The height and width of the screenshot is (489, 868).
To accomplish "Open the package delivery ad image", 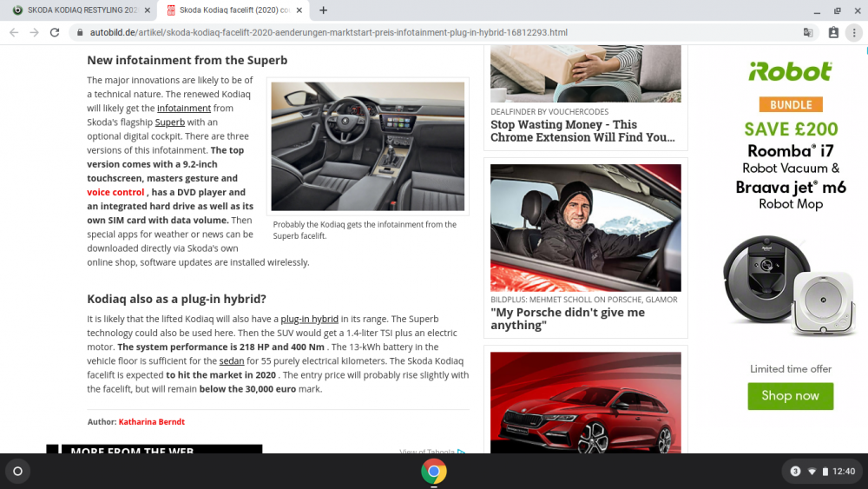I will [586, 74].
